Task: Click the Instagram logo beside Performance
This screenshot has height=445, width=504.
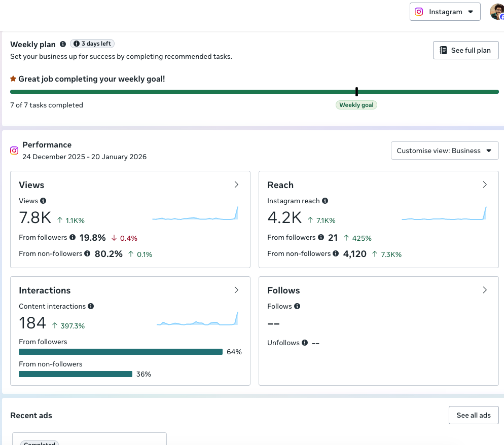Action: (14, 151)
